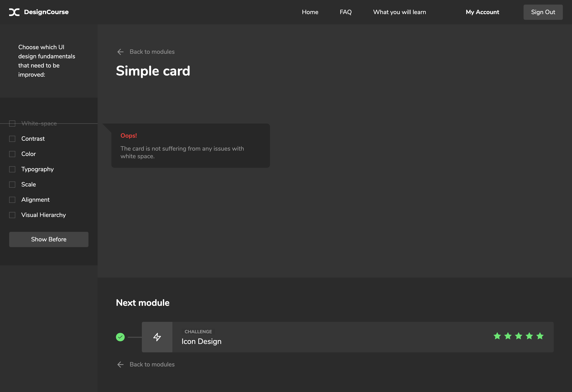The height and width of the screenshot is (392, 572).
Task: Enable the Typography checkbox
Action: (x=12, y=169)
